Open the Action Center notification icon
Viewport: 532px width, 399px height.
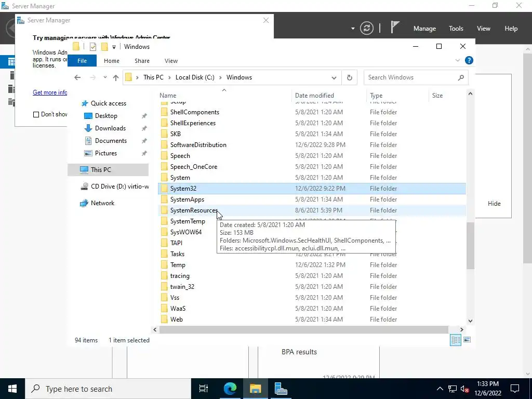(x=515, y=389)
